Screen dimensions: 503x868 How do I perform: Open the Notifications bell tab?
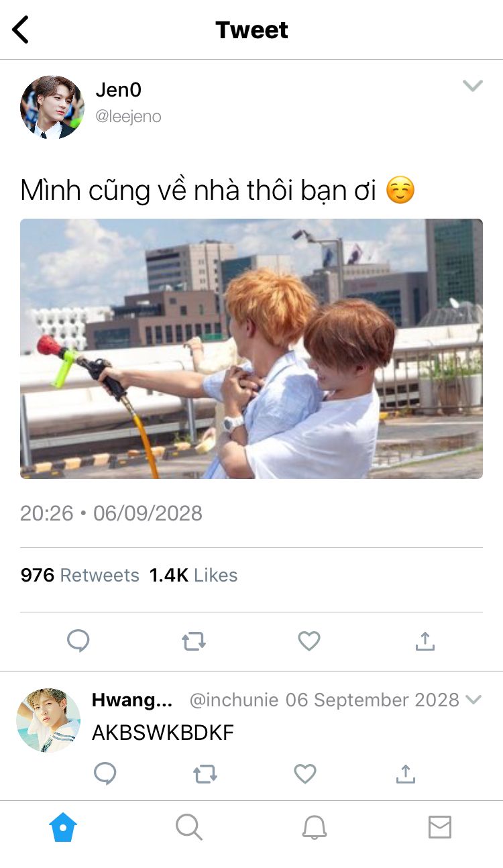coord(314,828)
